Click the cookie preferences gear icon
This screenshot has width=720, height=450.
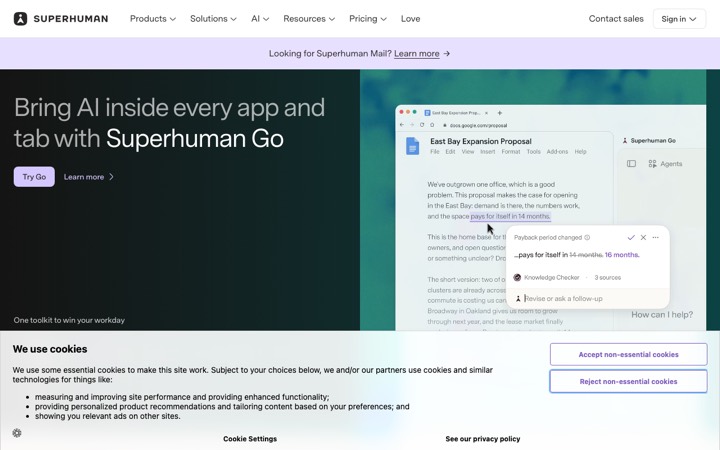[x=17, y=433]
